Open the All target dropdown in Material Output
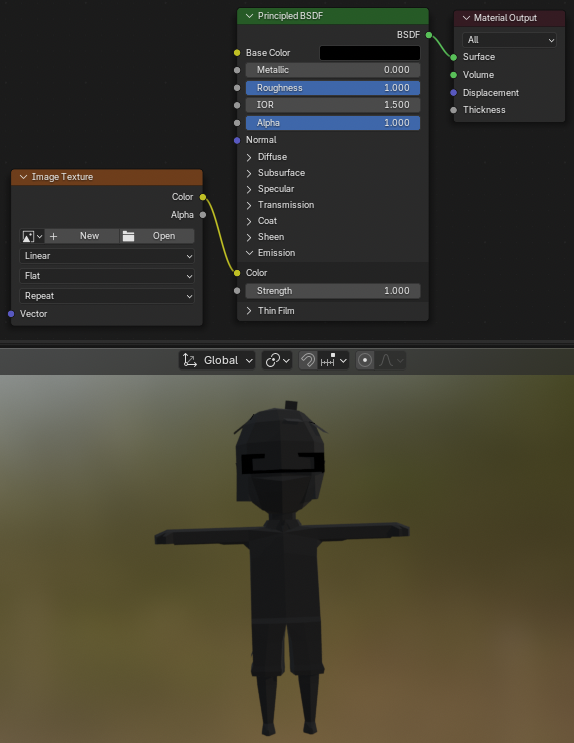Image resolution: width=574 pixels, height=743 pixels. (509, 40)
